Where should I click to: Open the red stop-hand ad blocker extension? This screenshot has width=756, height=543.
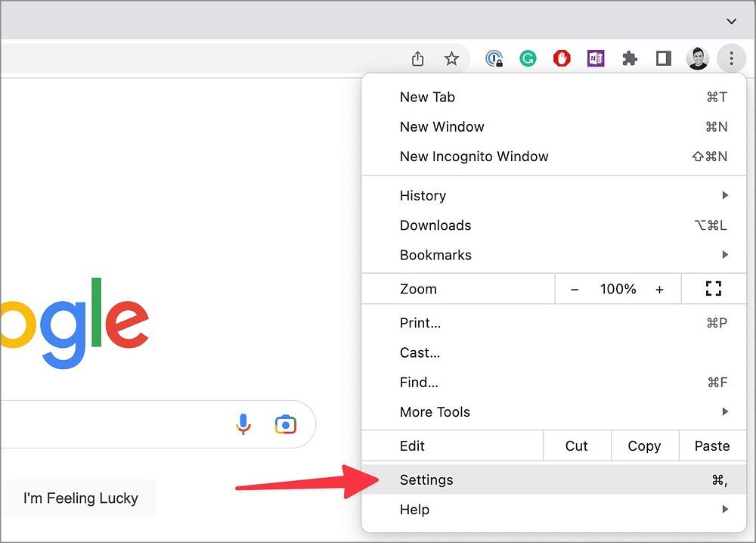562,59
